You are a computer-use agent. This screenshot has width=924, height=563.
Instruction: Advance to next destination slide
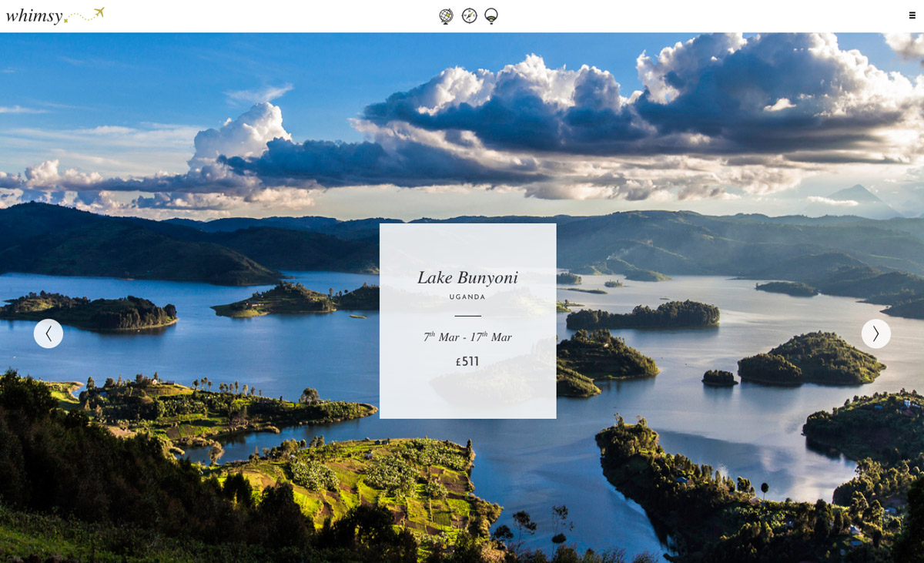pos(875,333)
